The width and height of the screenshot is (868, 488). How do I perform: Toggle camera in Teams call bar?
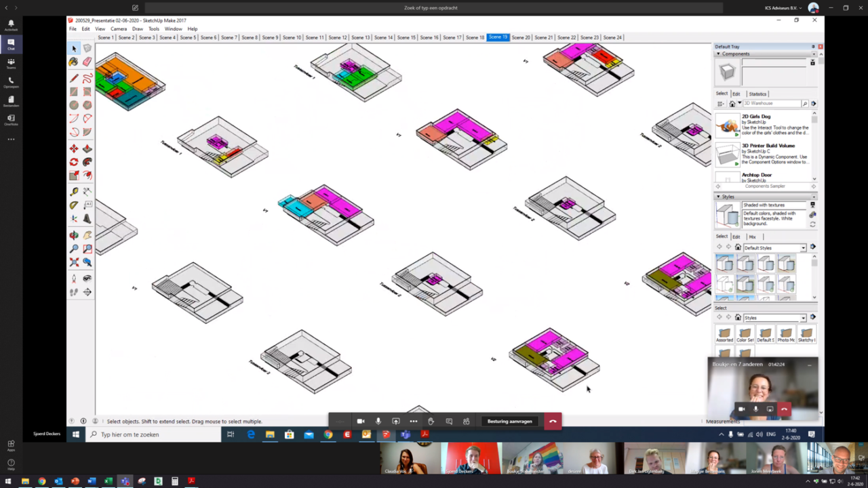pos(361,422)
